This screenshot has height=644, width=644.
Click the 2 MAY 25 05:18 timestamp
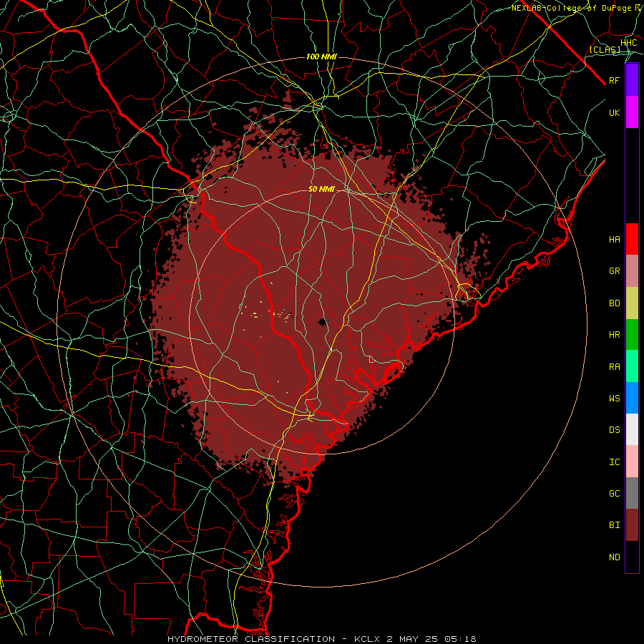pos(431,639)
